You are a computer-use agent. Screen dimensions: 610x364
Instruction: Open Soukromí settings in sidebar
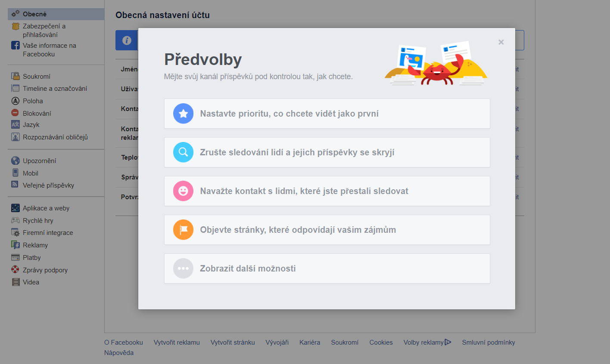click(37, 77)
